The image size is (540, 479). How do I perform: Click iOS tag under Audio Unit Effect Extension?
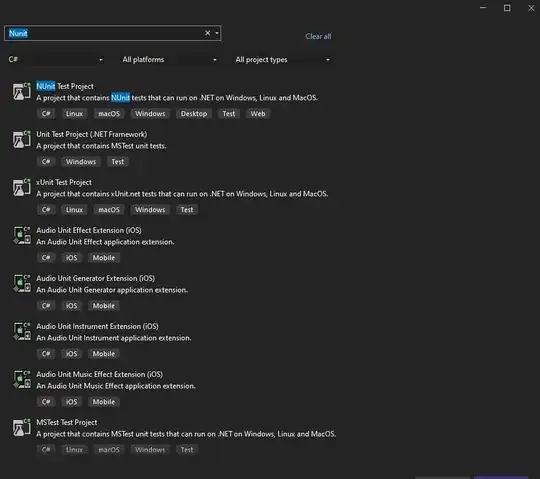pyautogui.click(x=72, y=258)
